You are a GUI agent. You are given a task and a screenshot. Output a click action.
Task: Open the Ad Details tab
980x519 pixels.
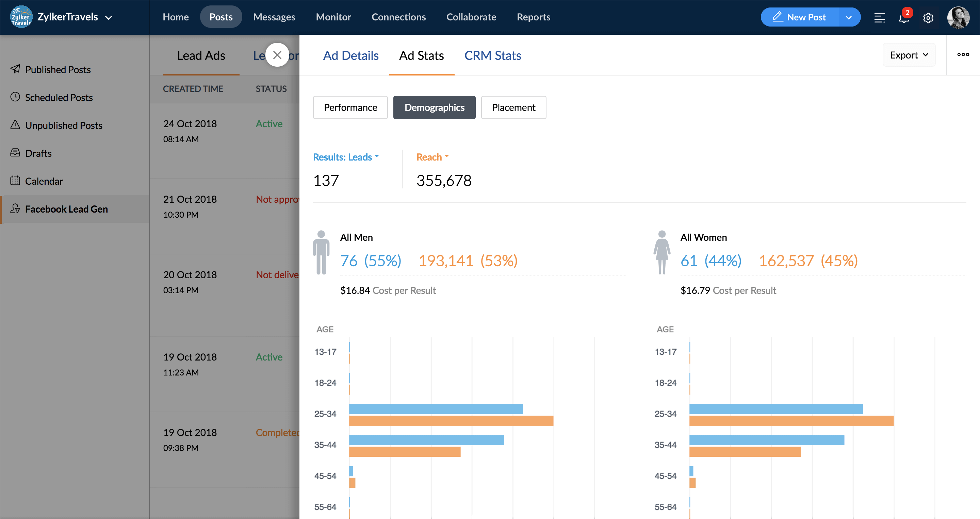(350, 55)
